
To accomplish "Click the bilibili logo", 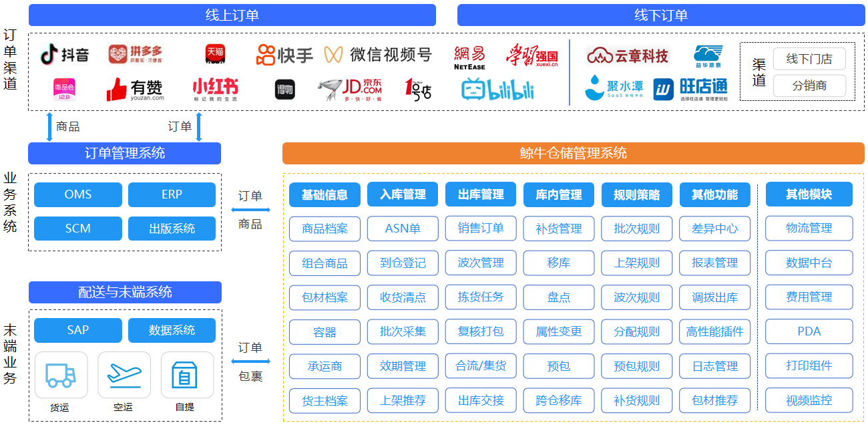I will (x=498, y=89).
